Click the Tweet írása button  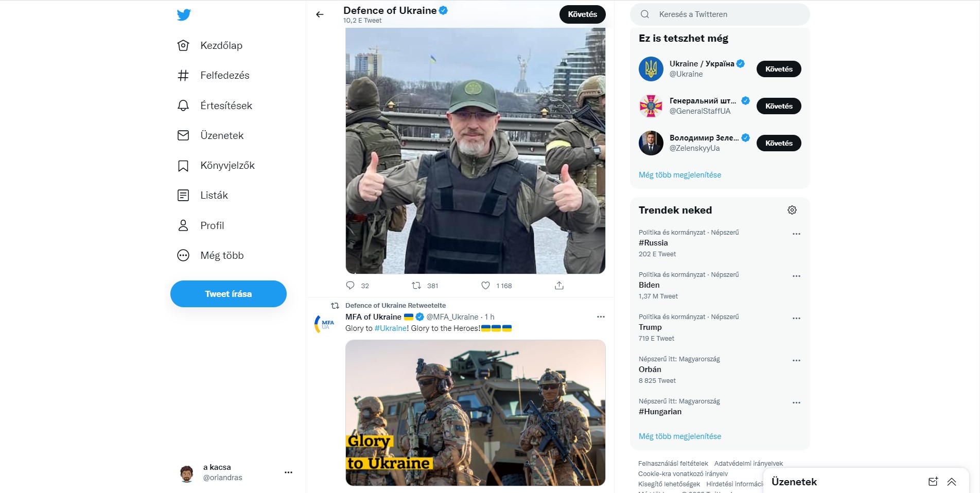229,294
